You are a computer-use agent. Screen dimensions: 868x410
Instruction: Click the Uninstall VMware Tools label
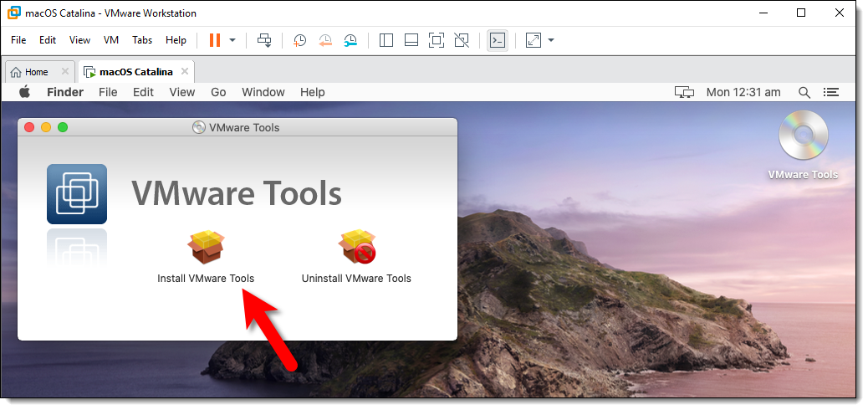tap(356, 278)
